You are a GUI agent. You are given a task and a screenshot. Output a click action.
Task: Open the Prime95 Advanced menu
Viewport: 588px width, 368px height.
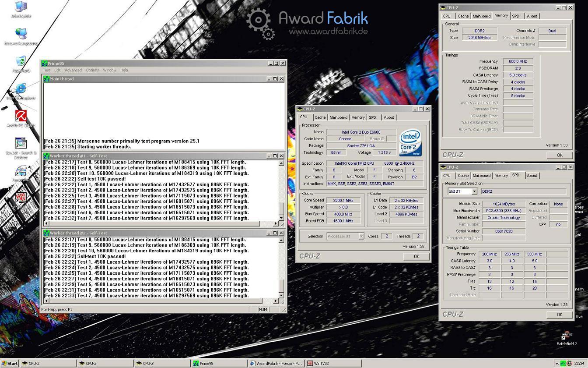[x=73, y=70]
